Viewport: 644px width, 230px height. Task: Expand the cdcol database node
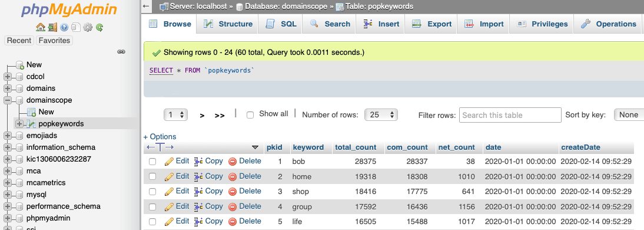8,77
